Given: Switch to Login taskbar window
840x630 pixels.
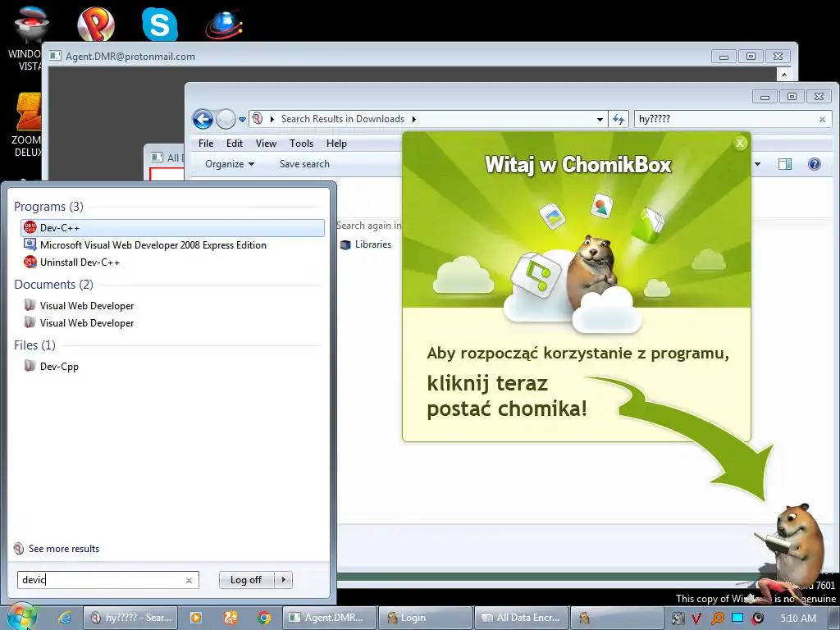Looking at the screenshot, I should point(425,618).
